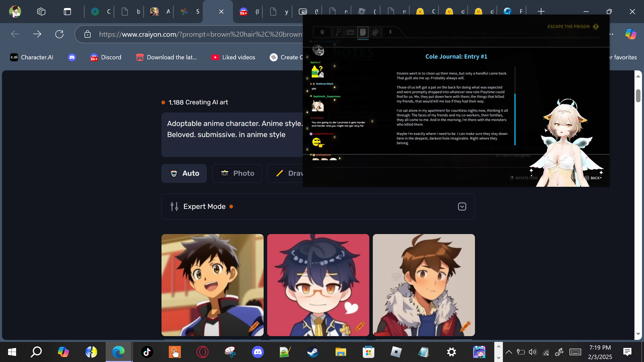The height and width of the screenshot is (362, 644).
Task: Open Windows Search from the taskbar
Action: (x=36, y=352)
